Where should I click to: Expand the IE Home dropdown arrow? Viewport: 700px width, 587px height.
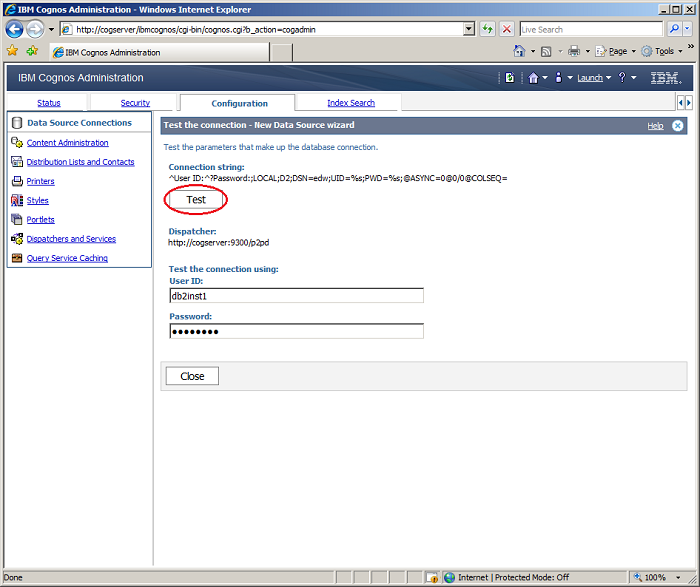(x=533, y=52)
